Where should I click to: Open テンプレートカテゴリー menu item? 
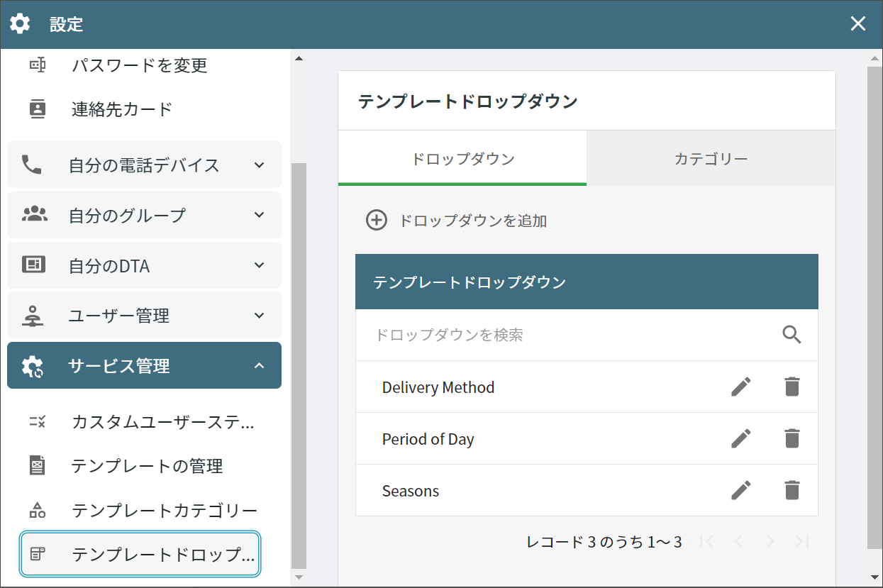pos(165,510)
